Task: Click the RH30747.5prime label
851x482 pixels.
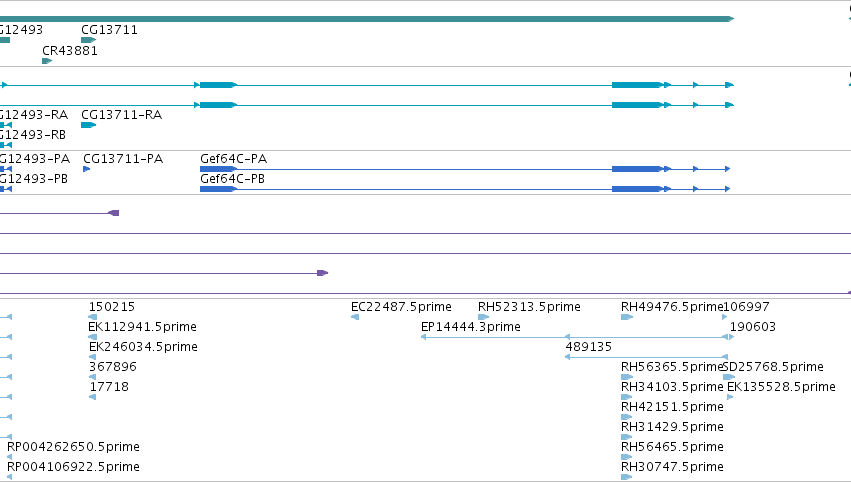Action: click(x=672, y=467)
